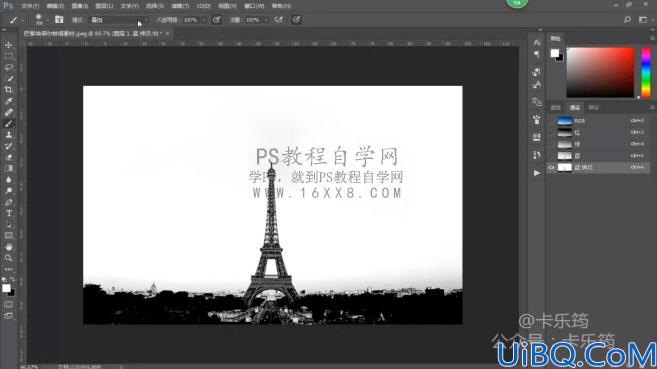Open the Color panel flyout menu
The image size is (657, 369).
[652, 38]
